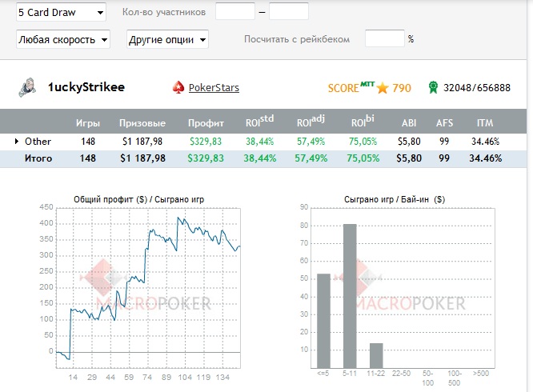Open the 5 Card Draw game dropdown
The width and height of the screenshot is (533, 392).
click(x=61, y=13)
